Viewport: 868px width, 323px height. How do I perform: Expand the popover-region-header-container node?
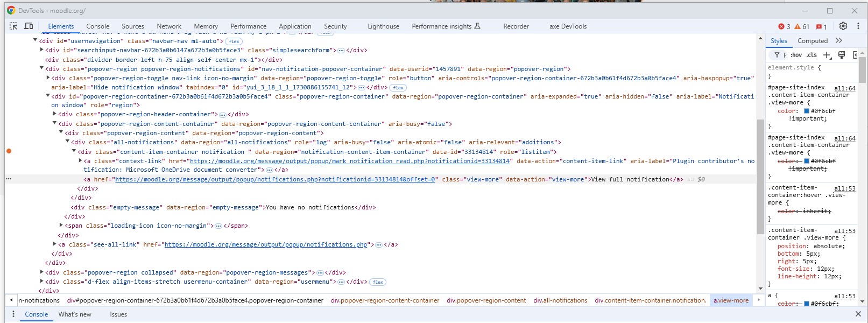pyautogui.click(x=55, y=114)
